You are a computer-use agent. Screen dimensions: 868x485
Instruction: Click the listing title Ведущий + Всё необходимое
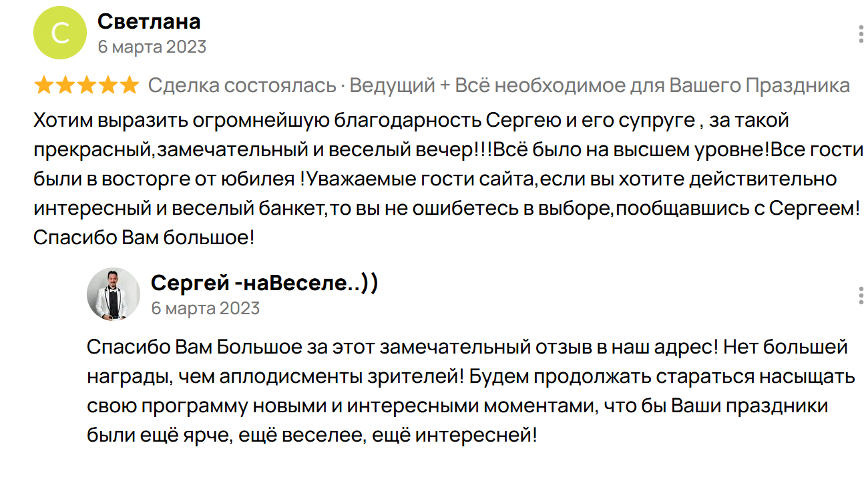click(600, 85)
